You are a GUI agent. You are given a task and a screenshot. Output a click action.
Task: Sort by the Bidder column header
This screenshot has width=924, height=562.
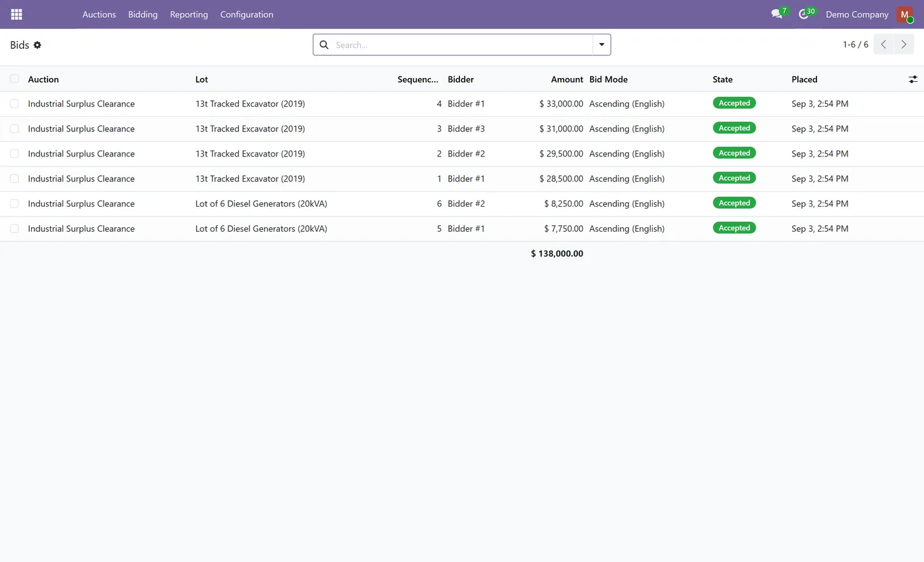[x=461, y=79]
